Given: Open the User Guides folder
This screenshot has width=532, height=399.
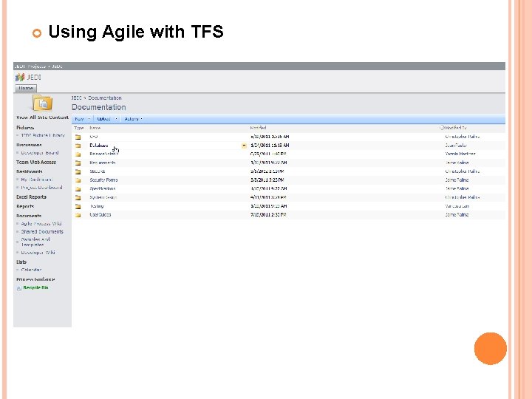Looking at the screenshot, I should 100,215.
